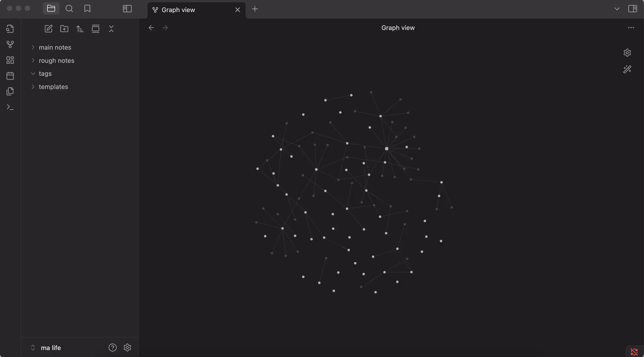Viewport: 644px width, 357px height.
Task: Create a new folder in the vault
Action: pos(64,29)
